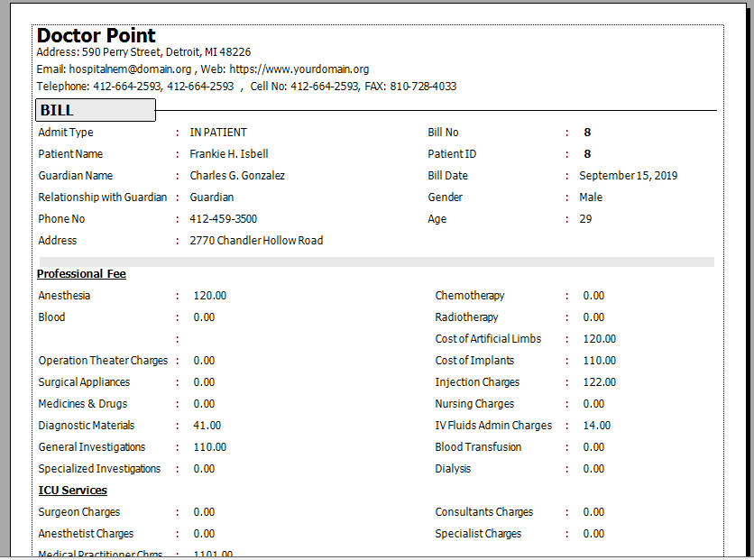Image resolution: width=754 pixels, height=560 pixels.
Task: Click the Chemotherapy label
Action: 470,296
